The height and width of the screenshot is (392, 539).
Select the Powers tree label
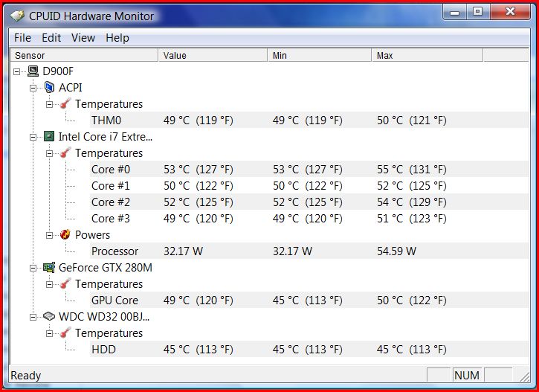tap(92, 234)
